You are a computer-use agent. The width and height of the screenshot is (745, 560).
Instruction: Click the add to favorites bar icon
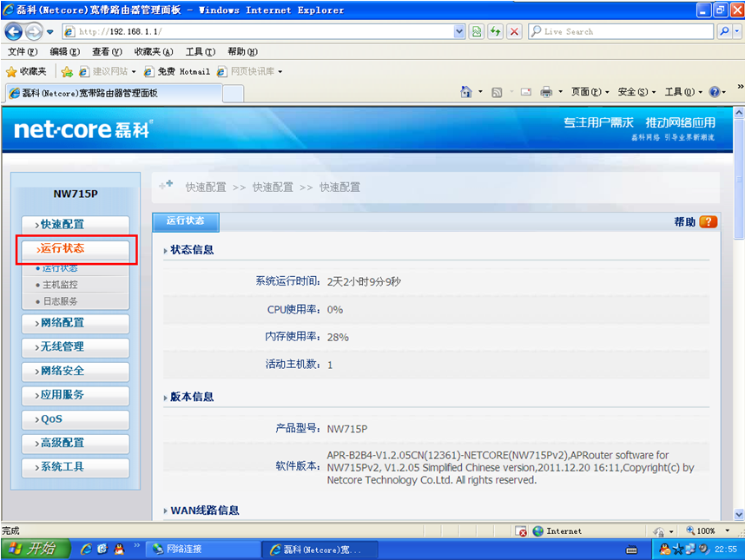(67, 72)
